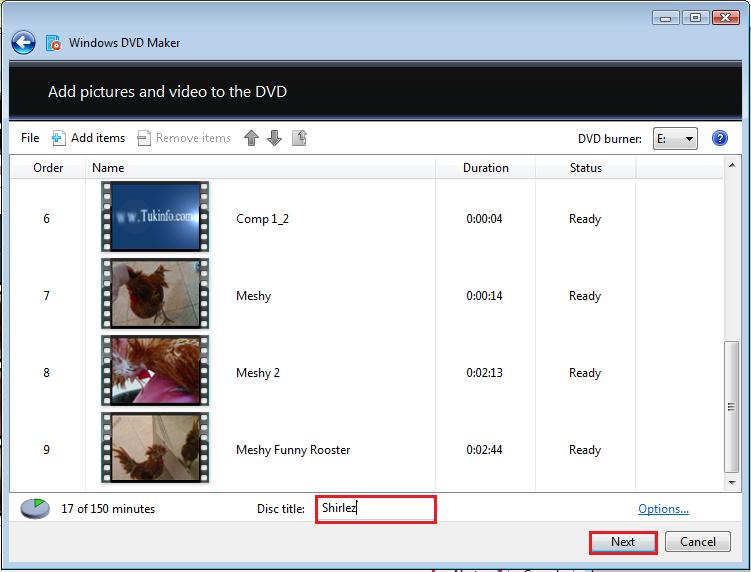Open the File menu
This screenshot has height=572, width=751.
[30, 138]
